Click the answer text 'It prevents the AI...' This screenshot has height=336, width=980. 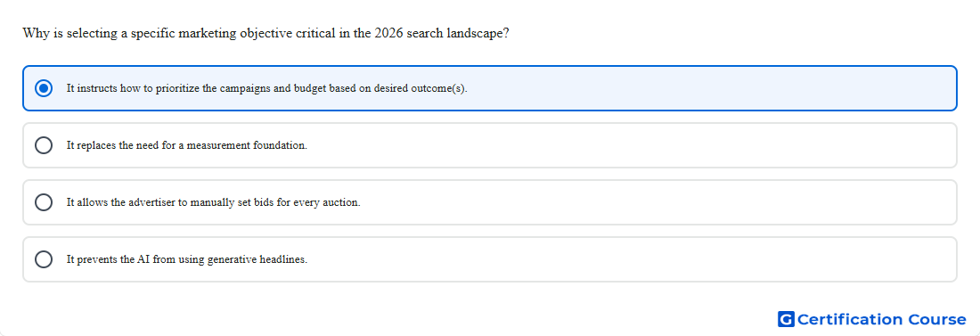[187, 259]
